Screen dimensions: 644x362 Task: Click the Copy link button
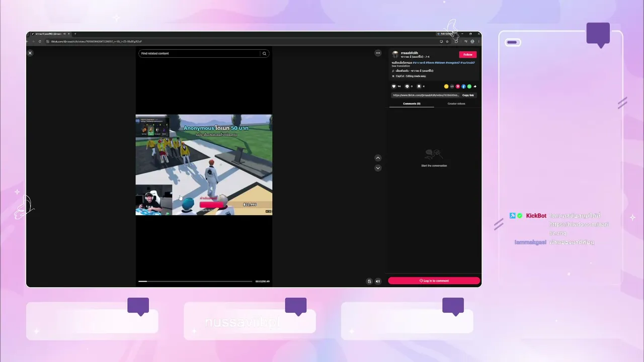(468, 95)
